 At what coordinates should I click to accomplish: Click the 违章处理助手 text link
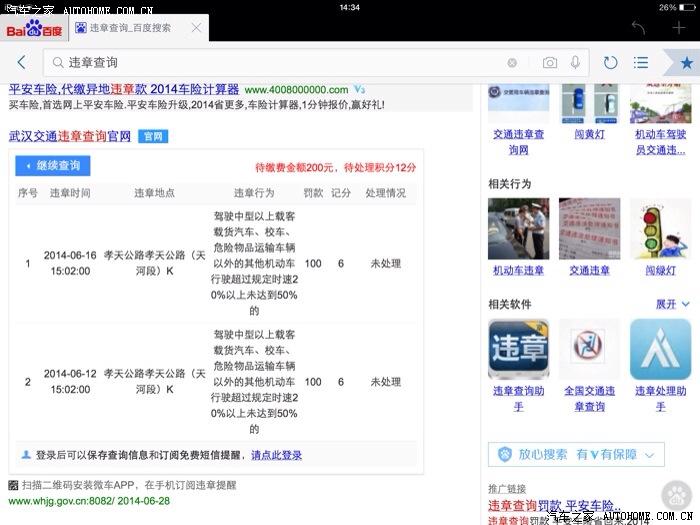tap(660, 399)
